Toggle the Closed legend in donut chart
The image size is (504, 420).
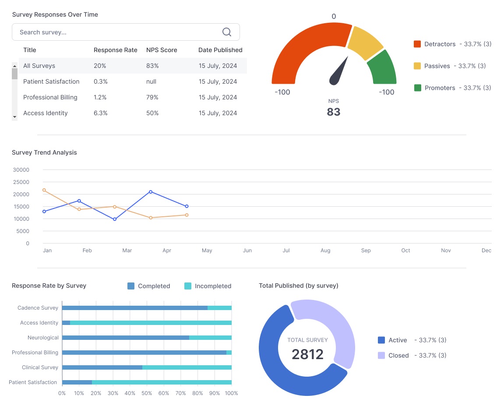pos(381,355)
